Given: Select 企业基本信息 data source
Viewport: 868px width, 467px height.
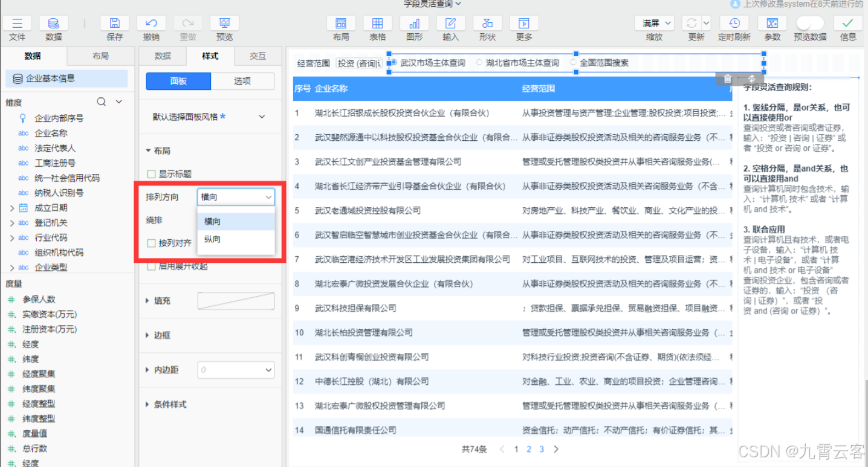Looking at the screenshot, I should click(66, 79).
